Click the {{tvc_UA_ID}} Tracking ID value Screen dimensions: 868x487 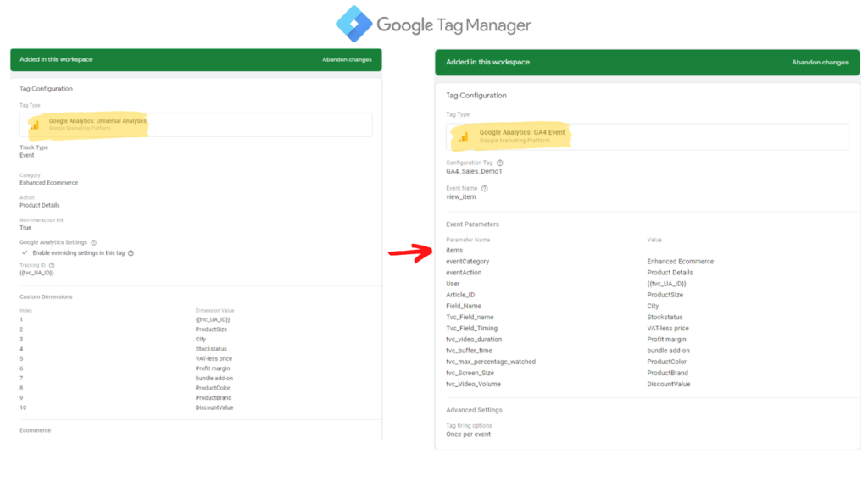(36, 273)
